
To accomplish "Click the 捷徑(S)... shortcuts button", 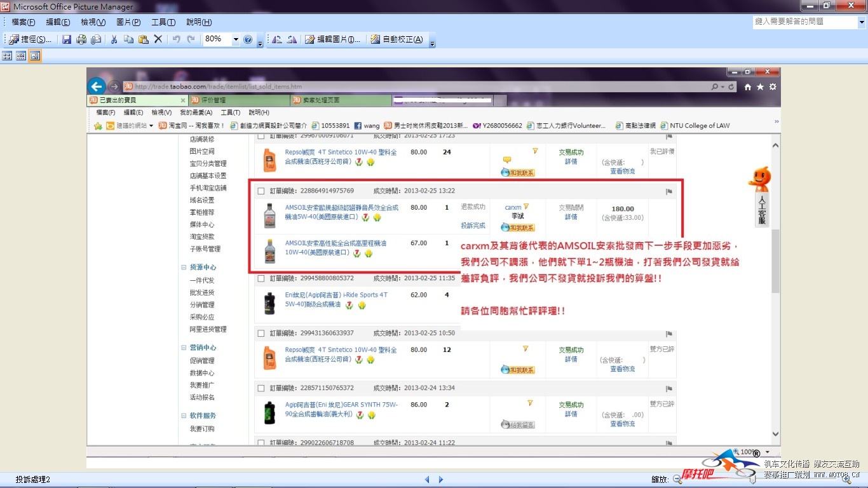I will 31,39.
